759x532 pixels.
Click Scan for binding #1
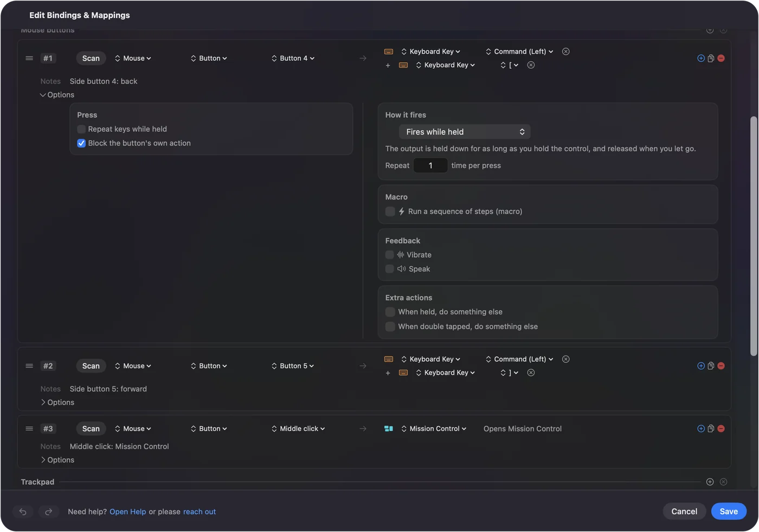91,58
